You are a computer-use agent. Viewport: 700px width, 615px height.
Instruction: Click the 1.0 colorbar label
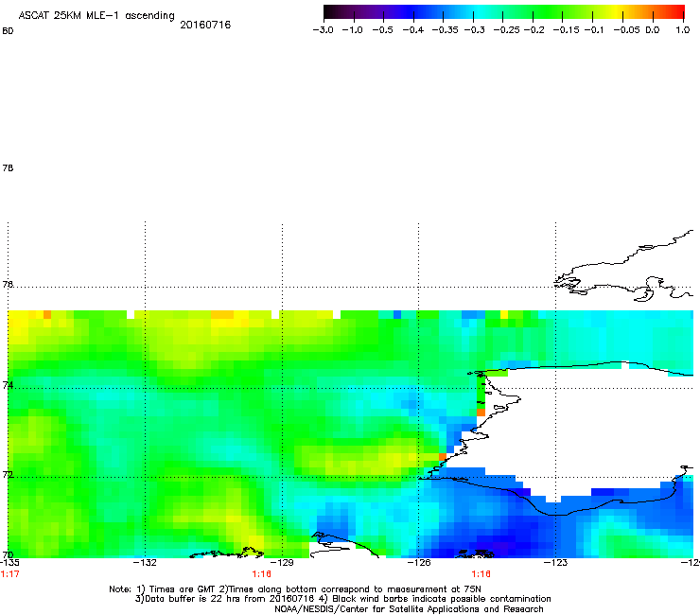click(x=683, y=30)
